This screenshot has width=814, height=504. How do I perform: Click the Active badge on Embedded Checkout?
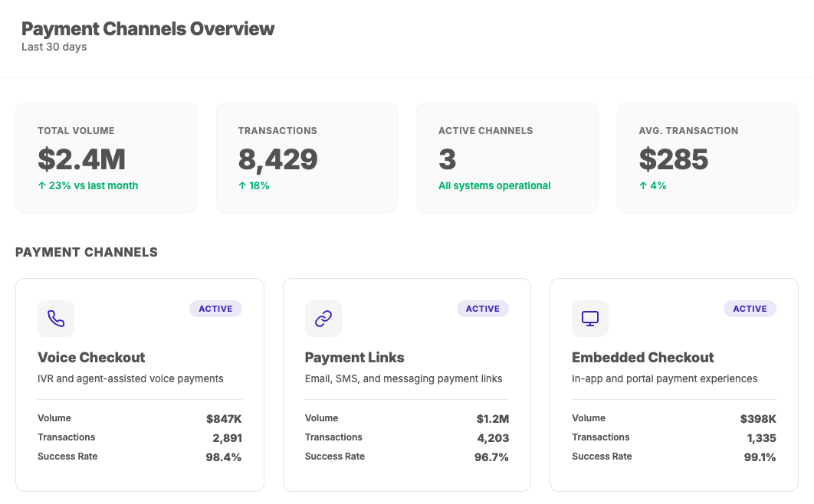(750, 309)
